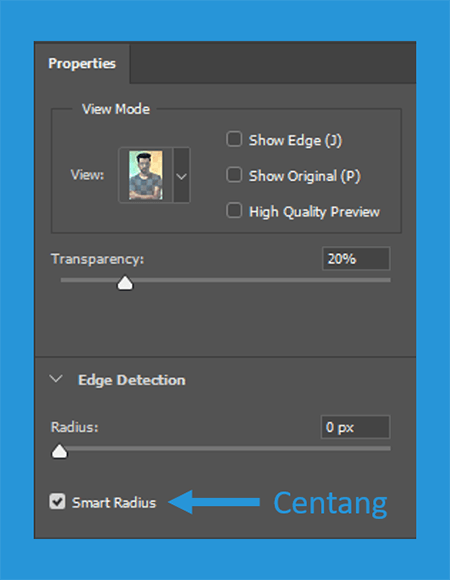Click the View mode thumbnail preview
The height and width of the screenshot is (580, 450).
click(x=146, y=175)
